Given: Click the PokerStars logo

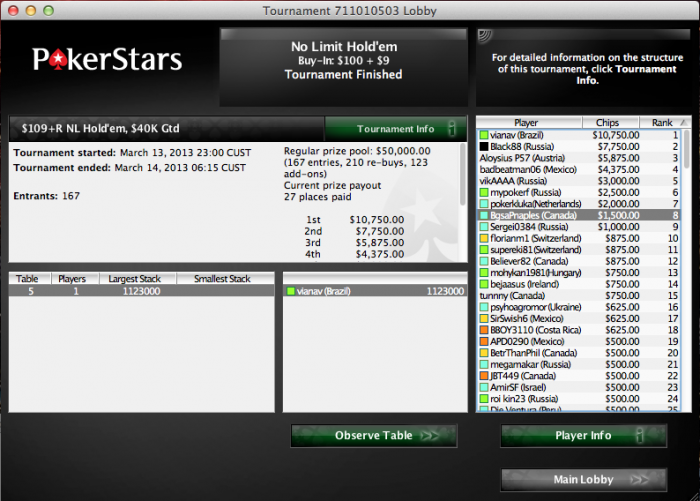Looking at the screenshot, I should tap(107, 59).
